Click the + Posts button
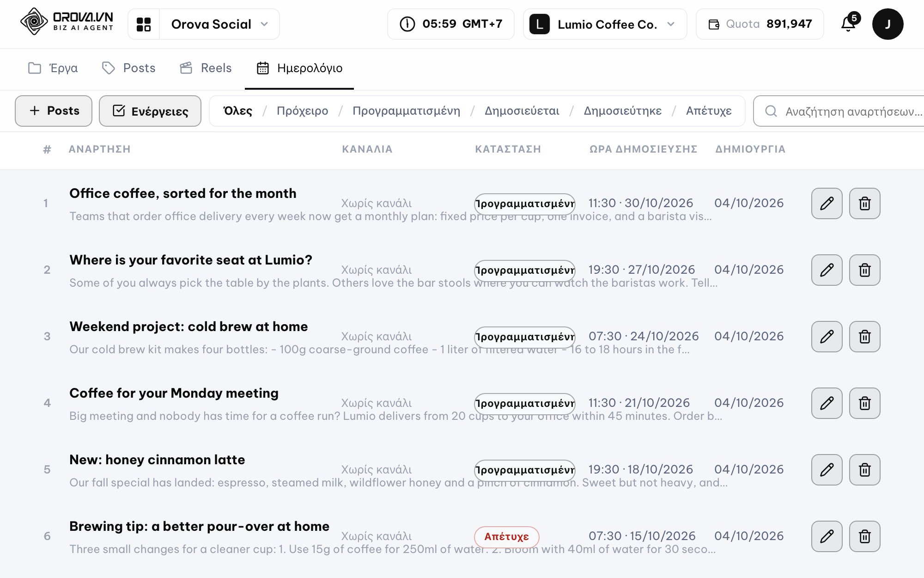The image size is (924, 578). [x=54, y=111]
